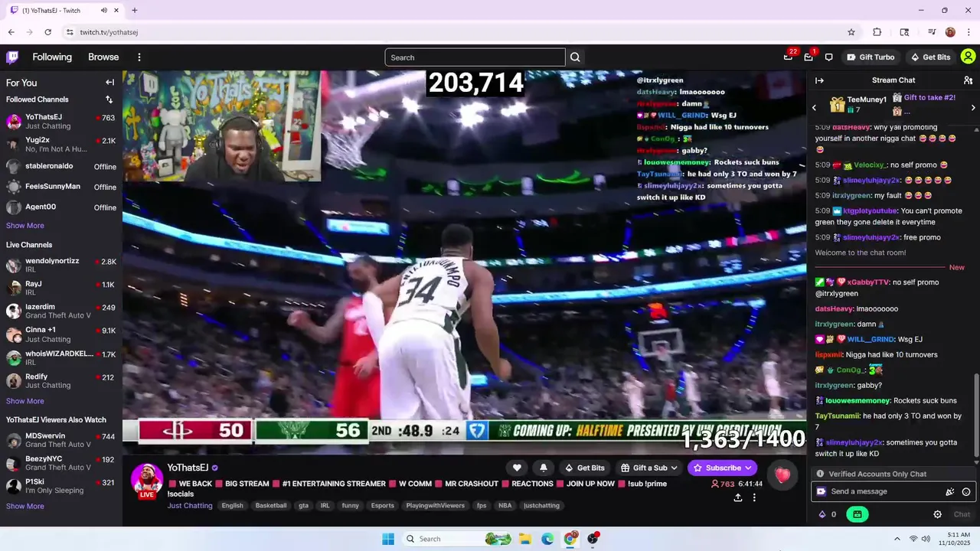This screenshot has width=980, height=551.
Task: Open the Subscribe dropdown button
Action: coord(722,468)
